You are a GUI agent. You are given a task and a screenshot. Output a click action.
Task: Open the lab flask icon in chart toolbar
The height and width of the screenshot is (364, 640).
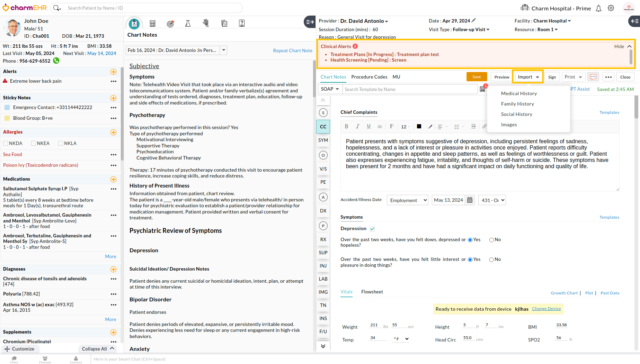(x=188, y=24)
